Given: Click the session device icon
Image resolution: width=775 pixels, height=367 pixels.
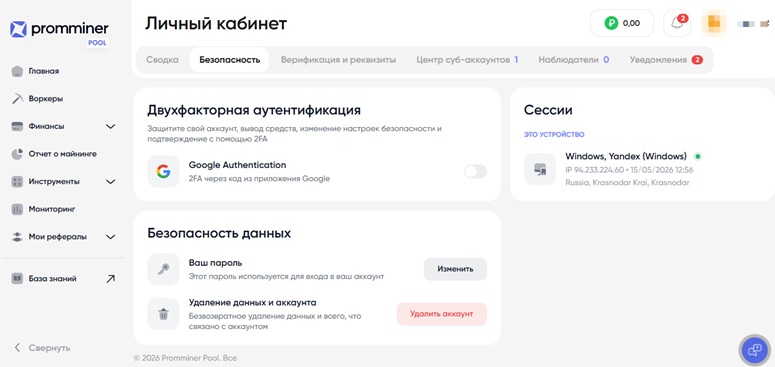Looking at the screenshot, I should 540,169.
